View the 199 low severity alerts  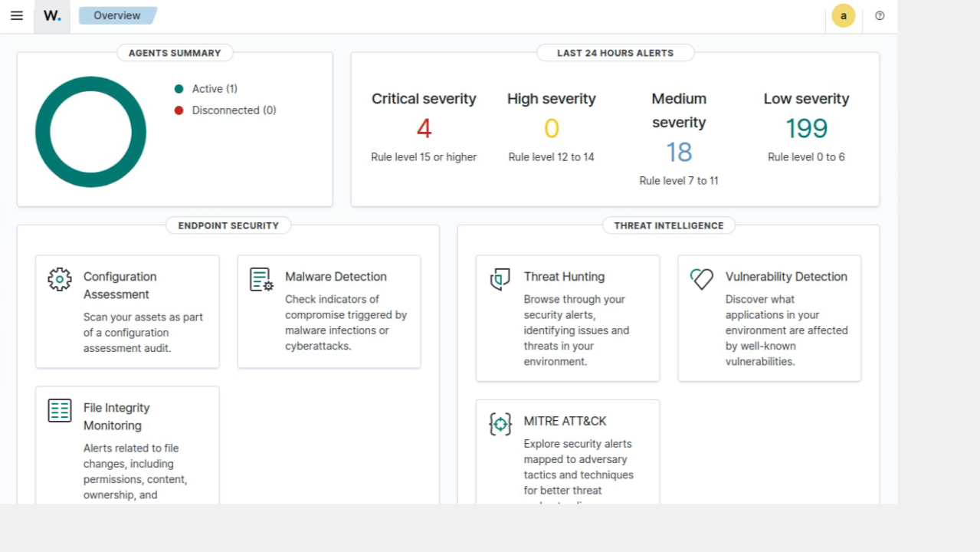coord(806,128)
